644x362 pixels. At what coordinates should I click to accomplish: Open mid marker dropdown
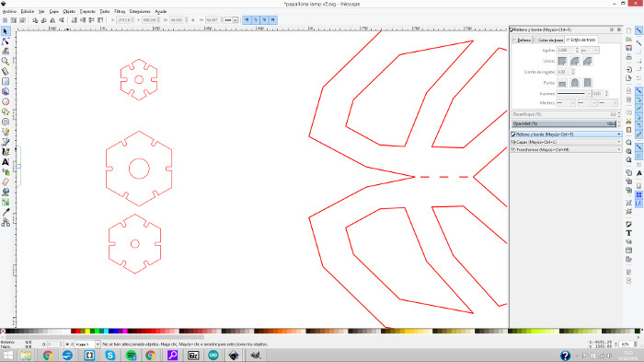tap(587, 103)
